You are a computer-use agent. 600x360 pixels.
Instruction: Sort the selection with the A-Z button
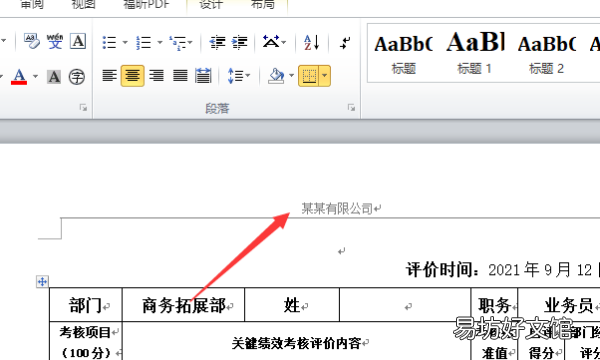tap(311, 42)
